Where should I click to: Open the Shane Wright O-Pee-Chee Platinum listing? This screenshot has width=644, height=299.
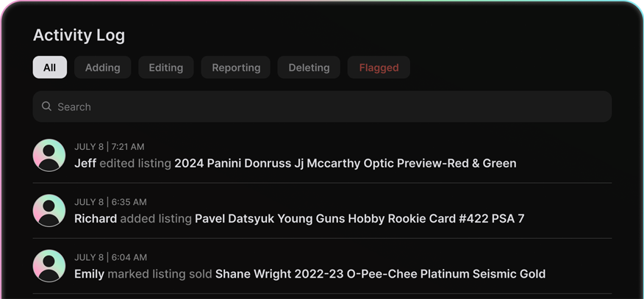pyautogui.click(x=380, y=274)
